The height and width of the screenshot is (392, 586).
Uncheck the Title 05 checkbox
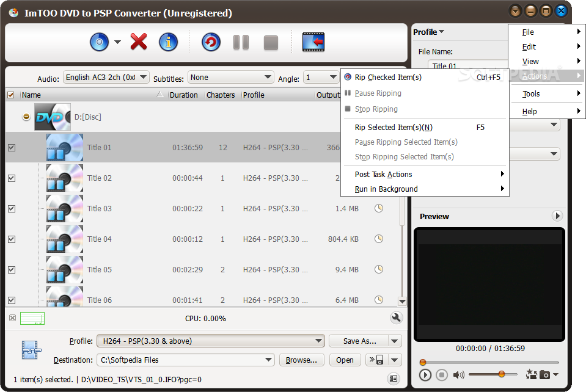pos(12,270)
